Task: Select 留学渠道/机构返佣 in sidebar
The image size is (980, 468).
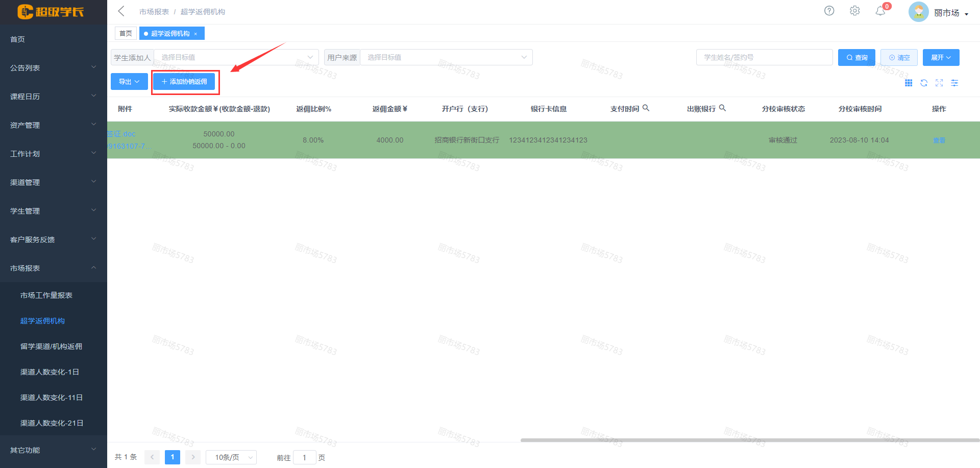Action: point(51,346)
